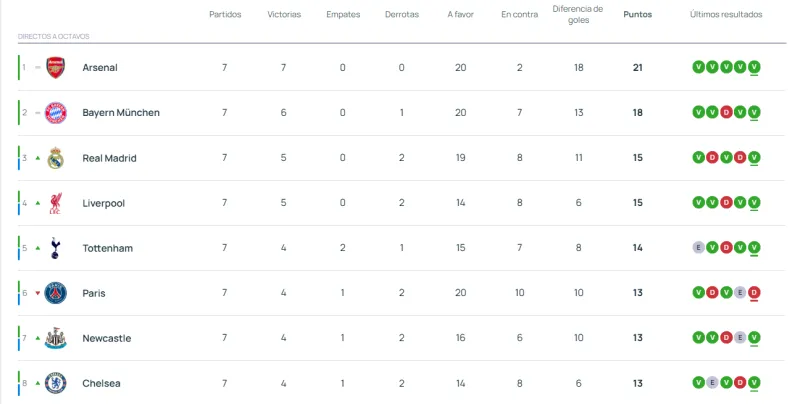This screenshot has width=800, height=404.
Task: Click the Paris club crest
Action: (55, 293)
